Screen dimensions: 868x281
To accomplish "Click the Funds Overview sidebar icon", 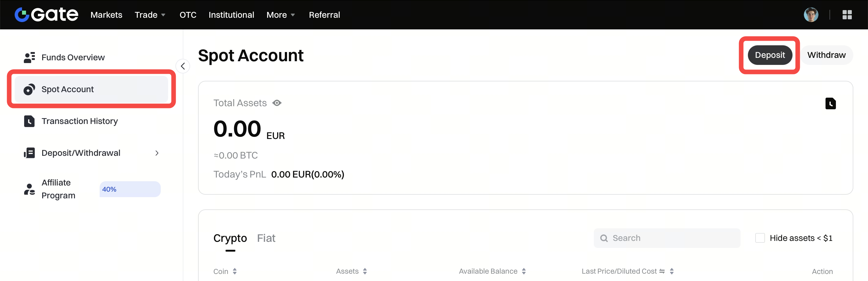I will click(x=29, y=57).
